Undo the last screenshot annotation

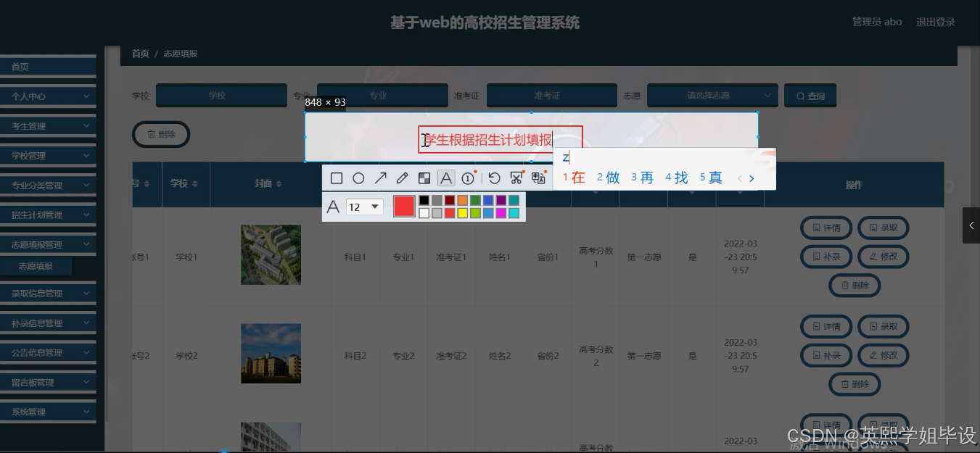click(x=494, y=178)
